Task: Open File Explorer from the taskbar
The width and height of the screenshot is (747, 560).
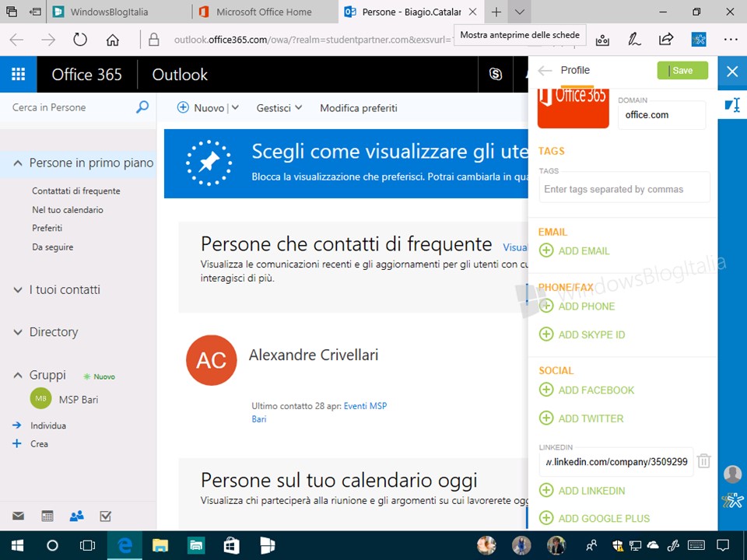Action: coord(160,546)
